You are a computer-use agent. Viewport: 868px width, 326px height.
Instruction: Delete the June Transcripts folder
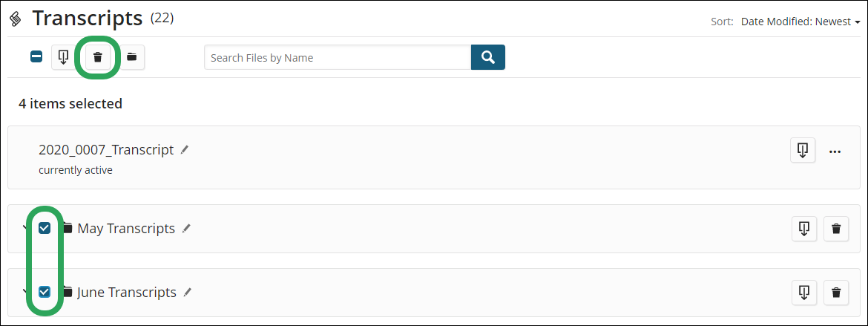point(836,292)
